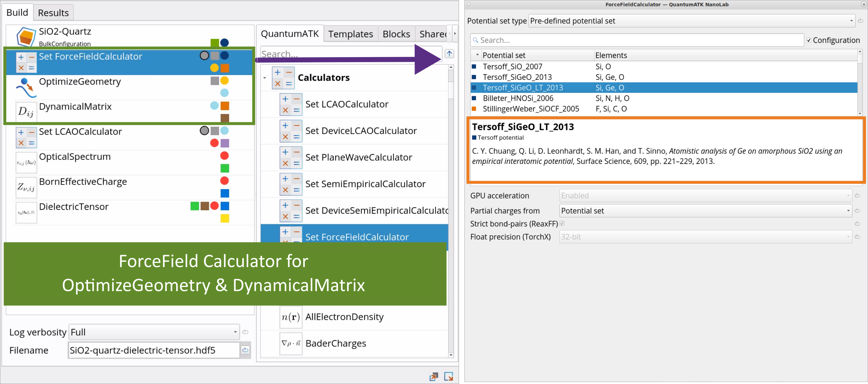Open the Blocks tab
The width and height of the screenshot is (868, 384).
pyautogui.click(x=396, y=34)
